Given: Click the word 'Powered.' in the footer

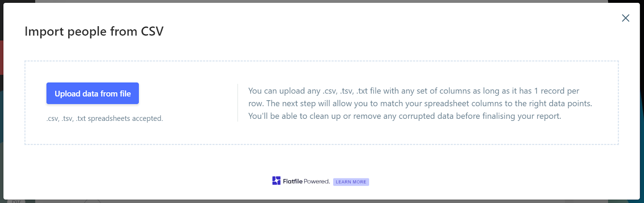Looking at the screenshot, I should pos(317,181).
